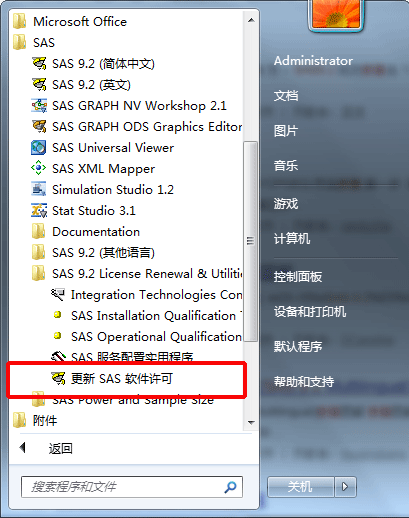Open SAS 9.2 (英文) program icon
Viewport: 409px width, 518px height.
pos(39,84)
